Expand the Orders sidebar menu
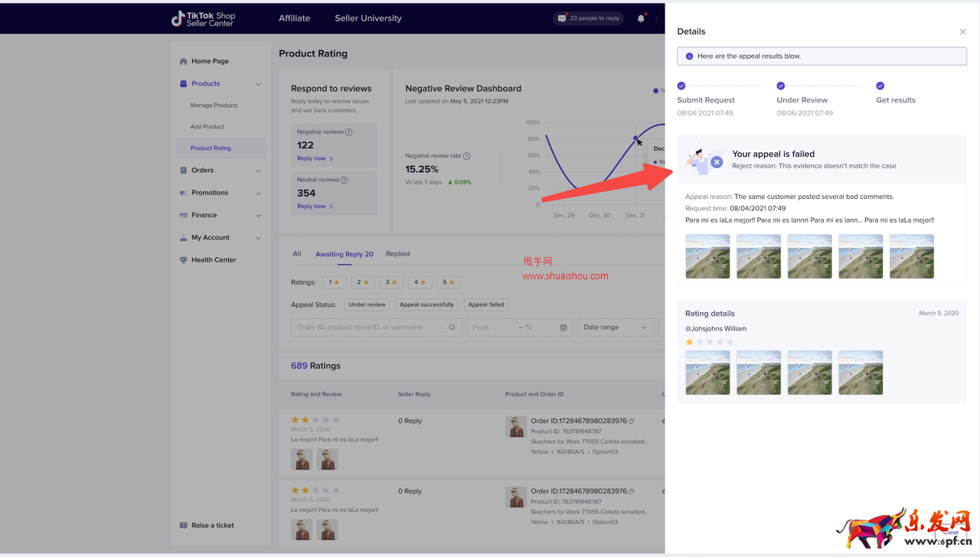The height and width of the screenshot is (557, 980). click(258, 171)
